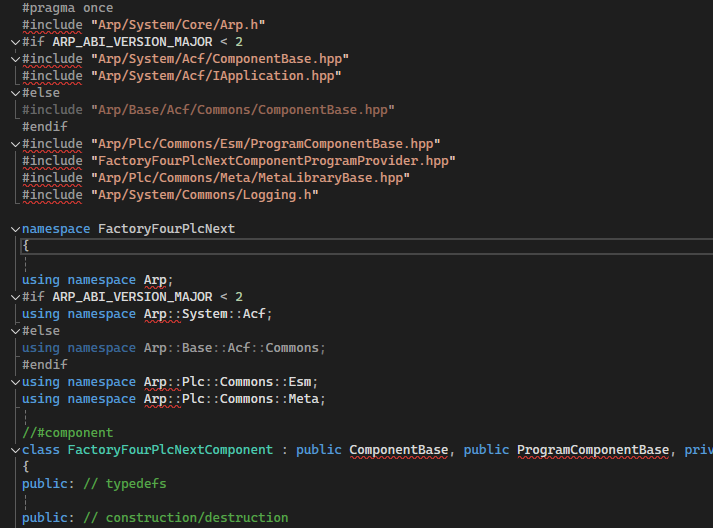This screenshot has height=528, width=713.
Task: Fold the second #if ARP_ABI_VERSION_MAJOR block
Action: tap(13, 297)
